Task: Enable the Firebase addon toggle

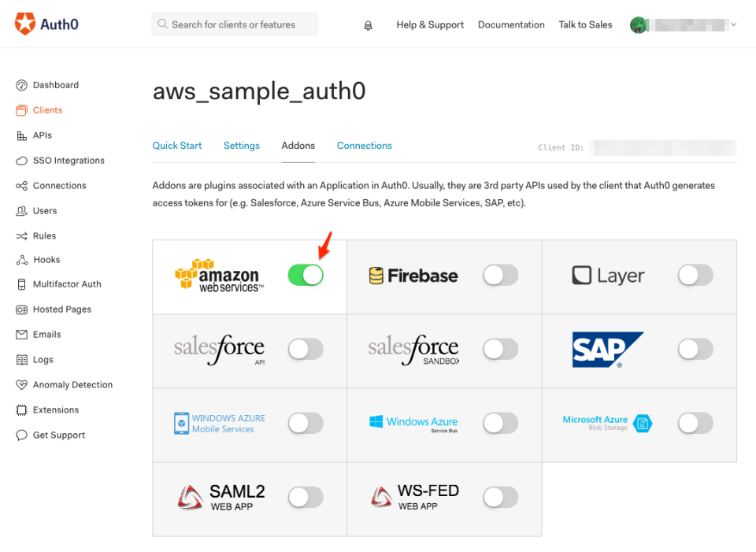Action: pyautogui.click(x=501, y=276)
